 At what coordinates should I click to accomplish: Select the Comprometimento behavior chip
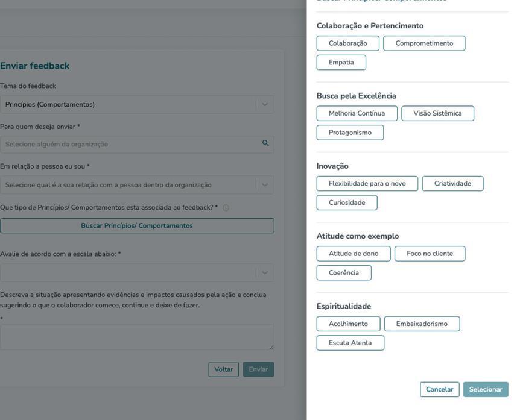pos(424,43)
